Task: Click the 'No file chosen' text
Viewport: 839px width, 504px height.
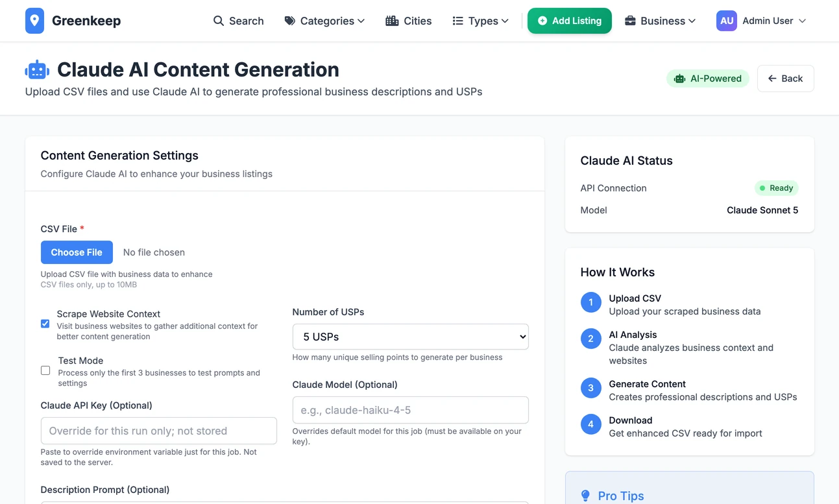Action: pyautogui.click(x=154, y=252)
